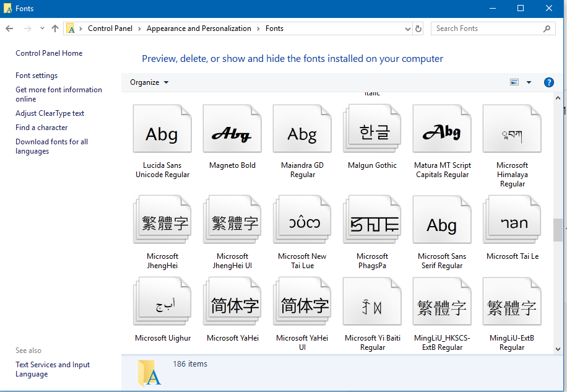The height and width of the screenshot is (392, 567).
Task: Open the Font settings link
Action: tap(37, 76)
